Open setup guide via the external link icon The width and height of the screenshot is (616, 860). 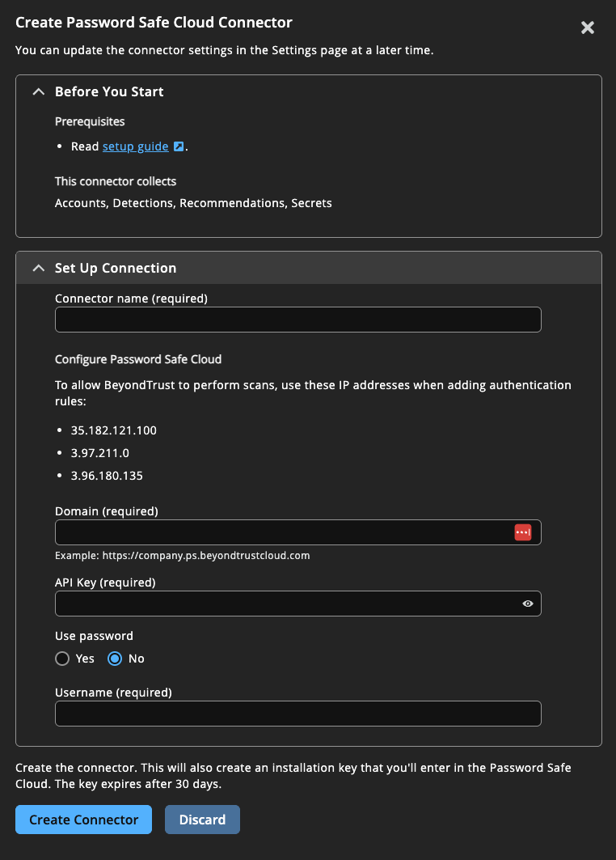[x=177, y=146]
